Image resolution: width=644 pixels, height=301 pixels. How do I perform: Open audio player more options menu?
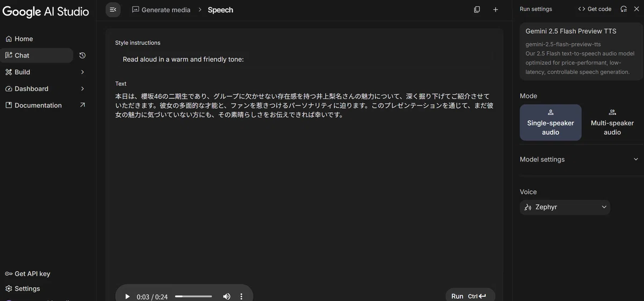[x=241, y=297]
